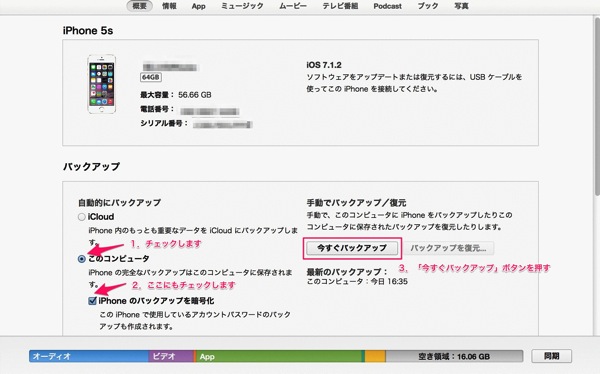Viewport: 600px width, 374px height.
Task: Click the このコンピュータ：今日 16:35 text
Action: [x=357, y=282]
